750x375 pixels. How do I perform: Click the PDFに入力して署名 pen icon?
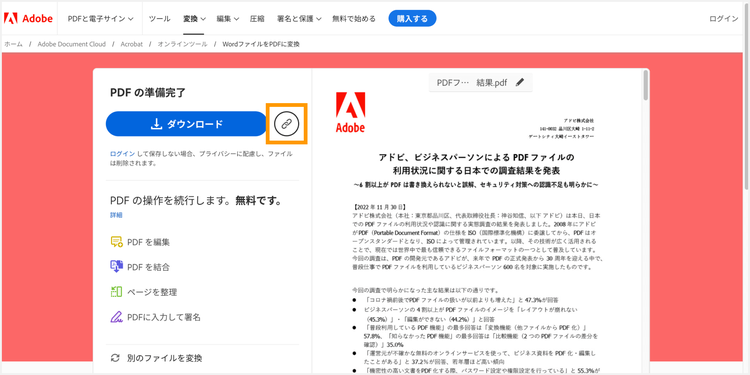tap(117, 317)
